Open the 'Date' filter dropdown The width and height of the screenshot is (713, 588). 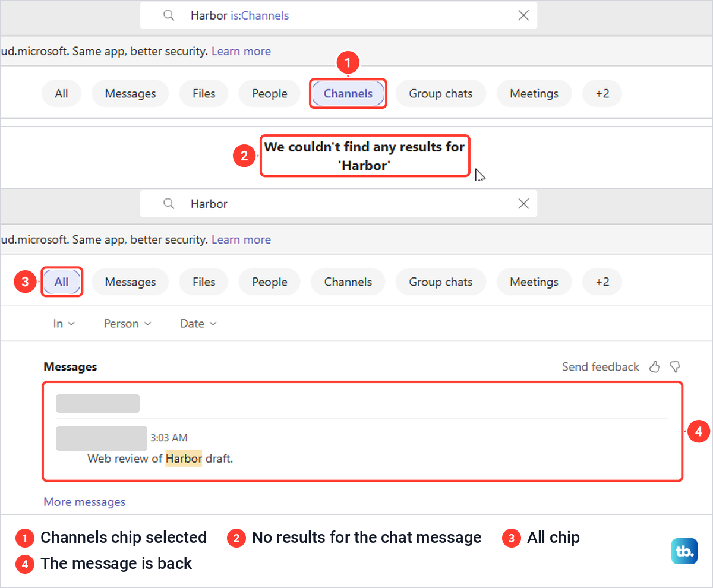[198, 324]
